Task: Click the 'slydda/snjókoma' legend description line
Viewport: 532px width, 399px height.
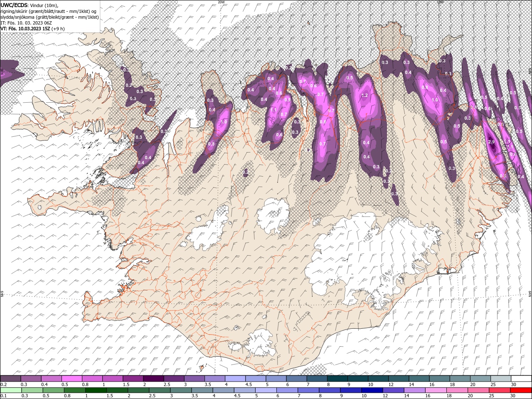Action: (50, 17)
